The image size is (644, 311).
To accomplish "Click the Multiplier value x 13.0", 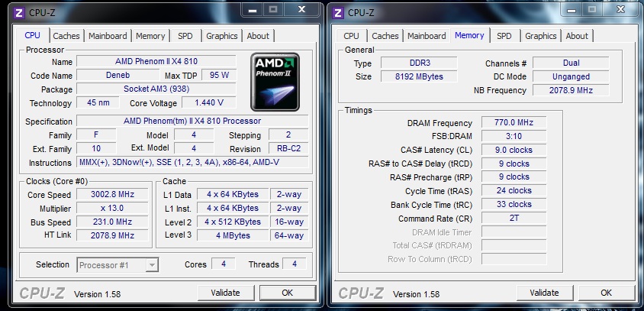I will click(x=112, y=208).
